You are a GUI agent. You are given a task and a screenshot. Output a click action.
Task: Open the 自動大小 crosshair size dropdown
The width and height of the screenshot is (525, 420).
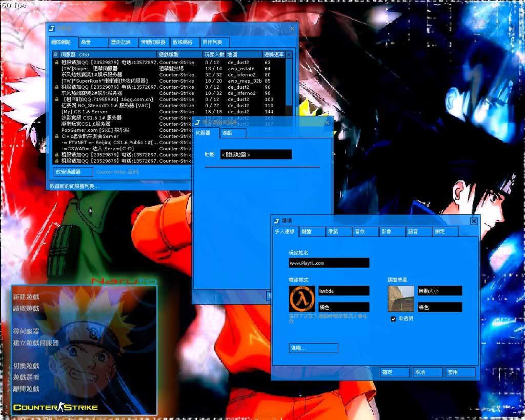tap(439, 291)
